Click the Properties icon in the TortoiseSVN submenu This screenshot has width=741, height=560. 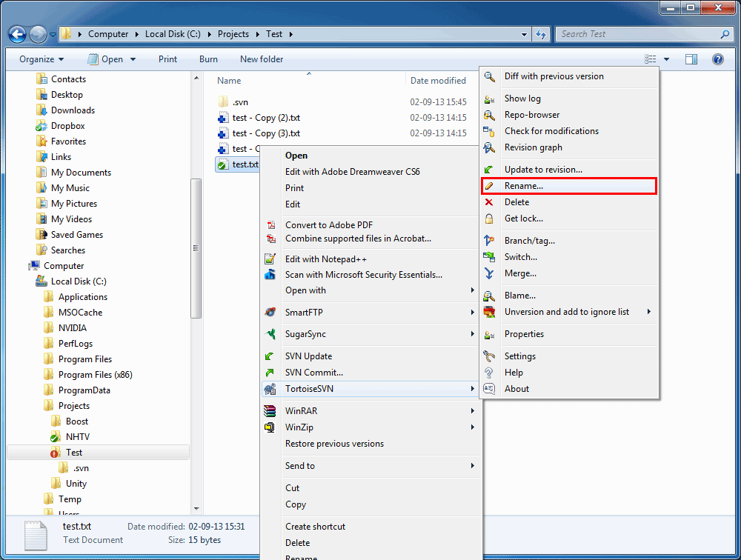[489, 335]
